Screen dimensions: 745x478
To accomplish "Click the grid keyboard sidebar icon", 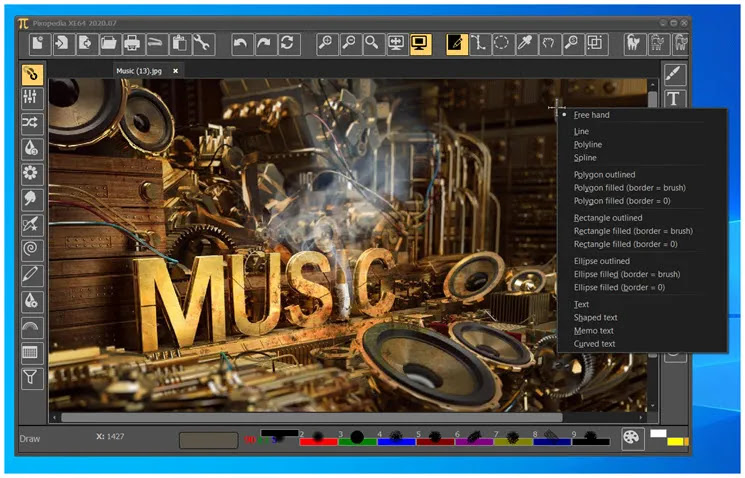I will point(32,353).
